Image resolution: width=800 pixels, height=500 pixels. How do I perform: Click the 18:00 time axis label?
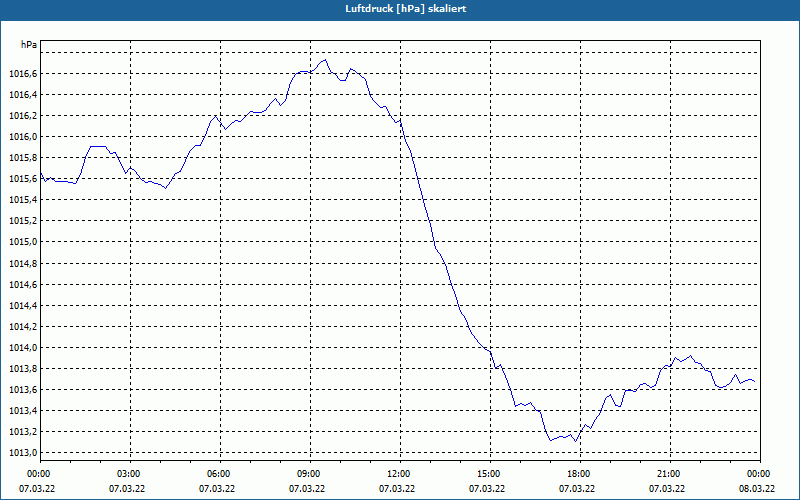click(x=580, y=474)
